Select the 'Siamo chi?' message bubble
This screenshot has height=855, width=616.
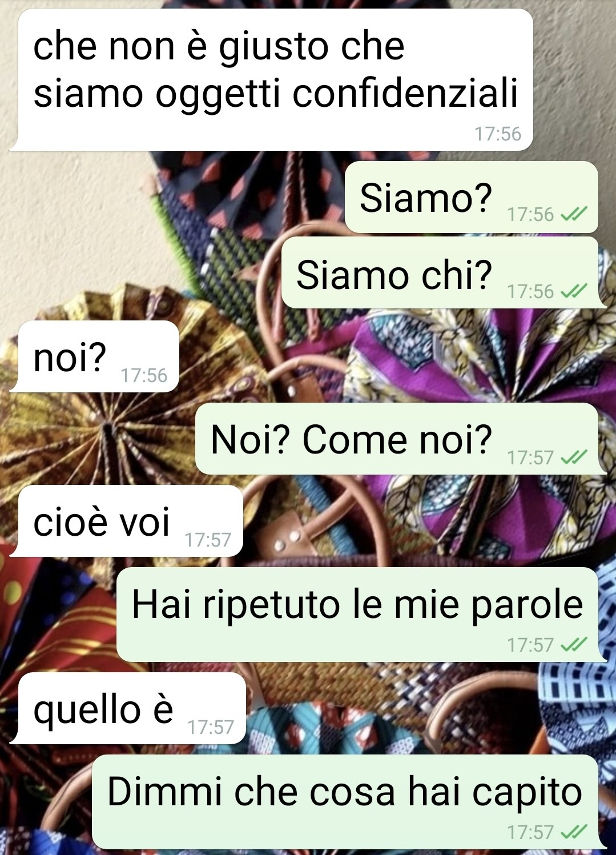(x=444, y=273)
